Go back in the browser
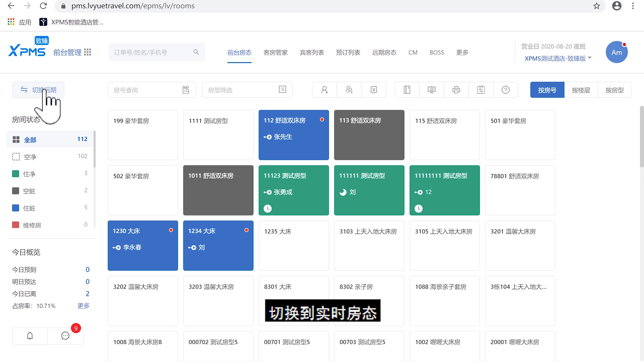This screenshot has height=362, width=644. pyautogui.click(x=11, y=6)
